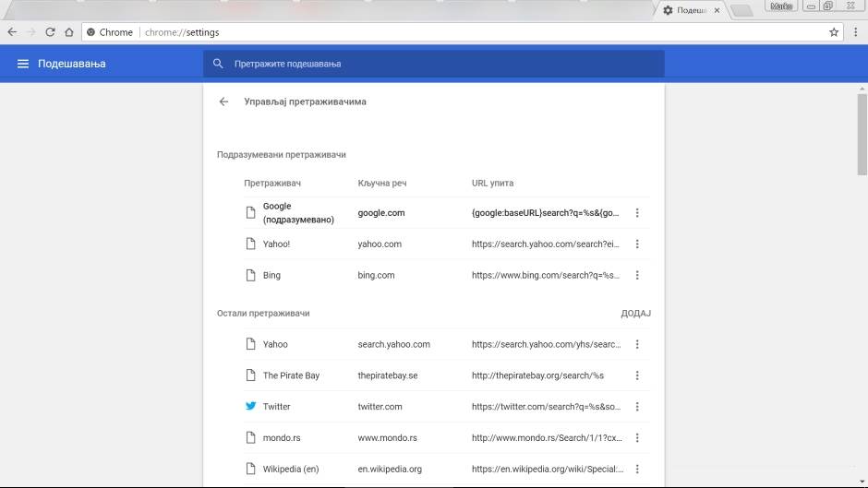Click the browser back navigation arrow
The width and height of the screenshot is (868, 488).
[12, 32]
